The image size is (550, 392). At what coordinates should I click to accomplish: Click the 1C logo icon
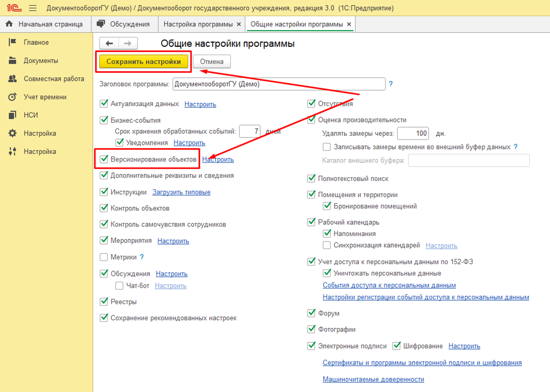14,8
